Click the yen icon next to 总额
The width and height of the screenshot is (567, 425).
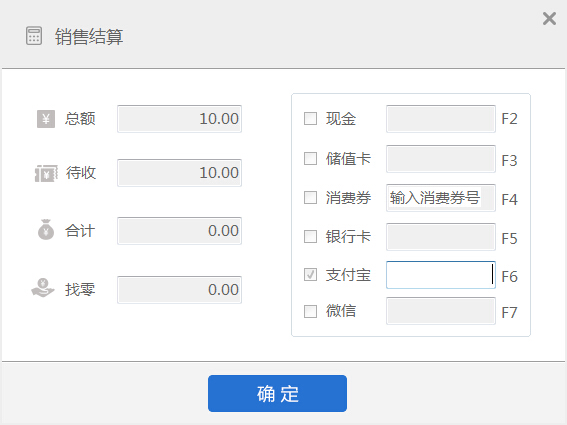[46, 119]
